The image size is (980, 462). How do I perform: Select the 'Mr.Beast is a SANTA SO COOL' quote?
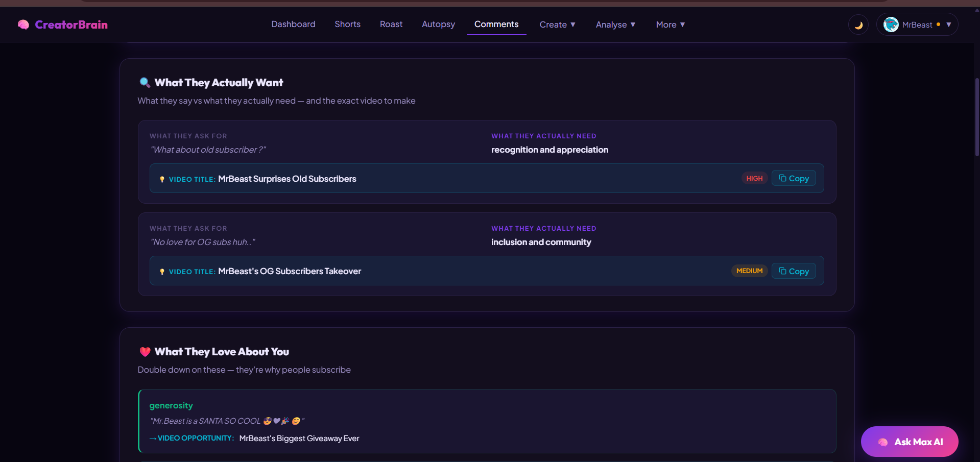tap(227, 421)
